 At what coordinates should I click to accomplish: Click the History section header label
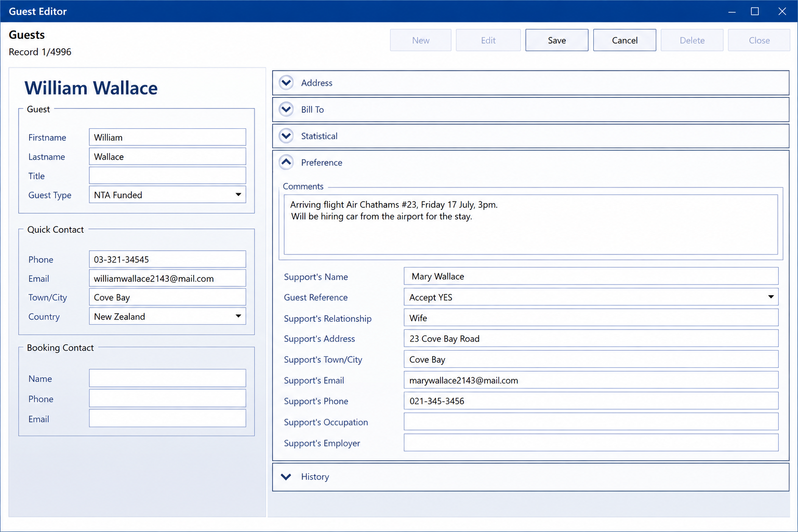point(315,476)
